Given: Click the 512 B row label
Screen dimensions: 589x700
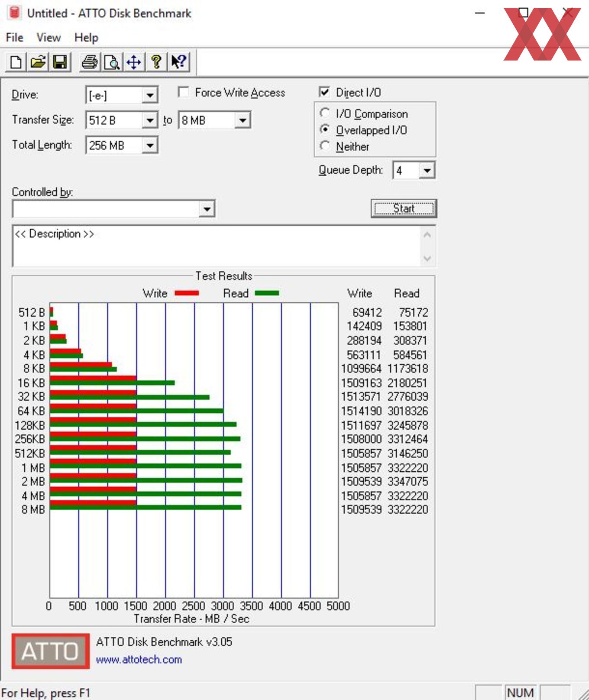Looking at the screenshot, I should tap(32, 312).
